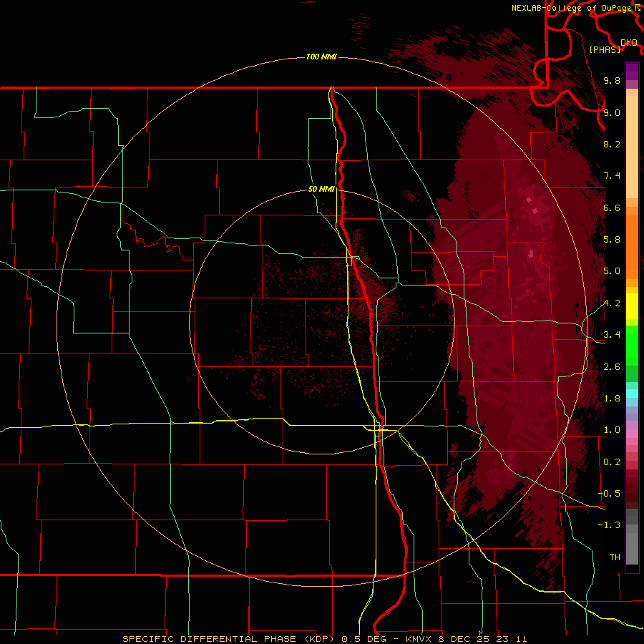644x644 pixels.
Task: Click the 2.6 value on color scale
Action: pos(612,367)
